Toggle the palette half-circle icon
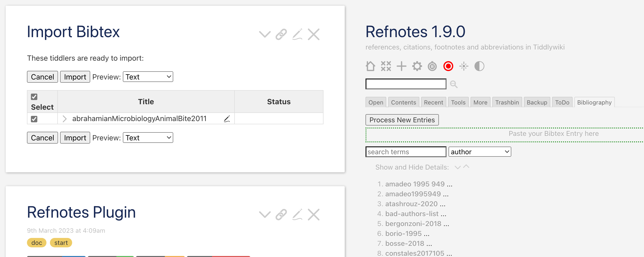 coord(479,66)
